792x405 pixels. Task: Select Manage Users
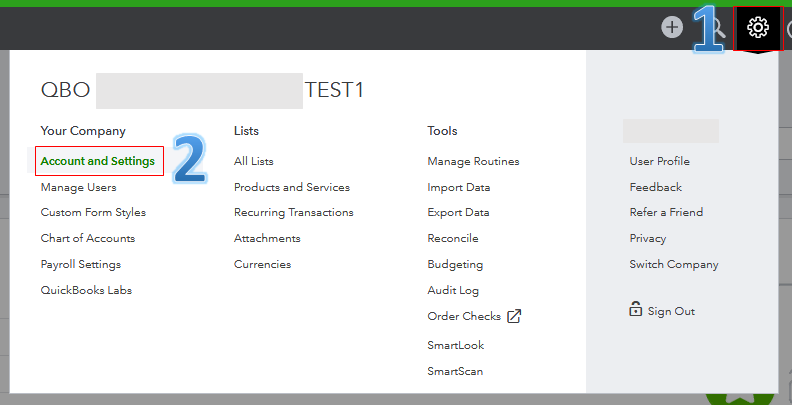coord(78,187)
